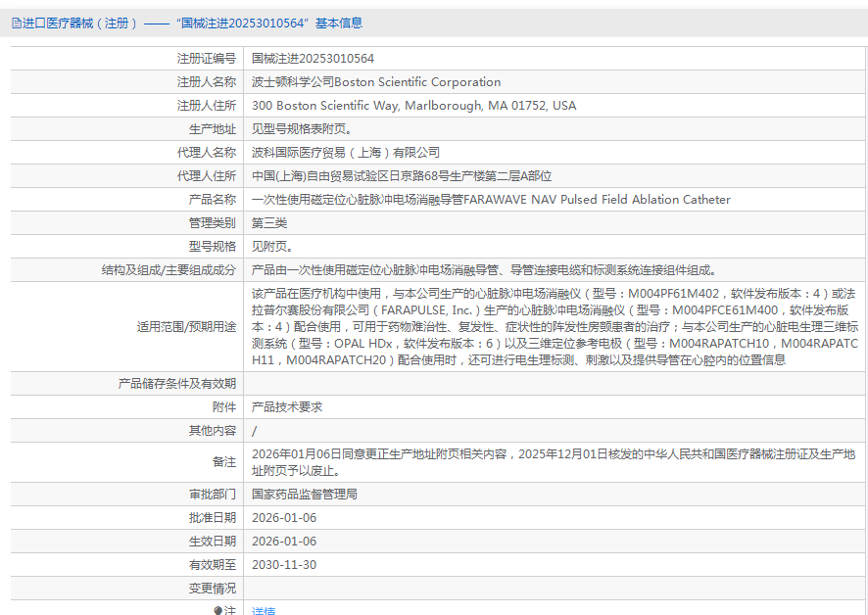Click the 适用范围/预期用途 label
Screen dimensions: 868x615
[186, 327]
